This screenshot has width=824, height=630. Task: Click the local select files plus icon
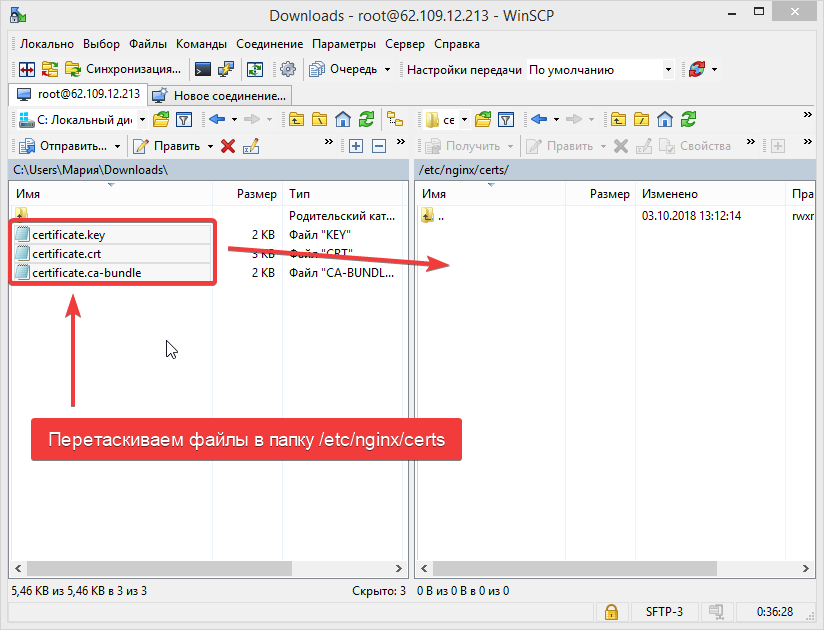pyautogui.click(x=356, y=146)
